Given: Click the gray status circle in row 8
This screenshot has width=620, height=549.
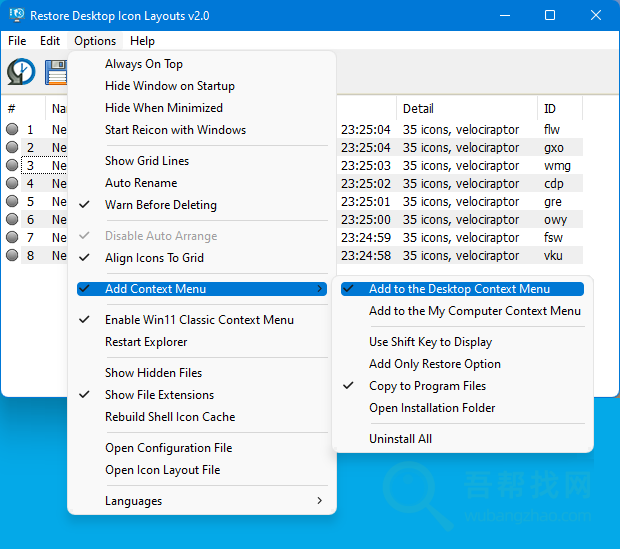Looking at the screenshot, I should point(12,256).
